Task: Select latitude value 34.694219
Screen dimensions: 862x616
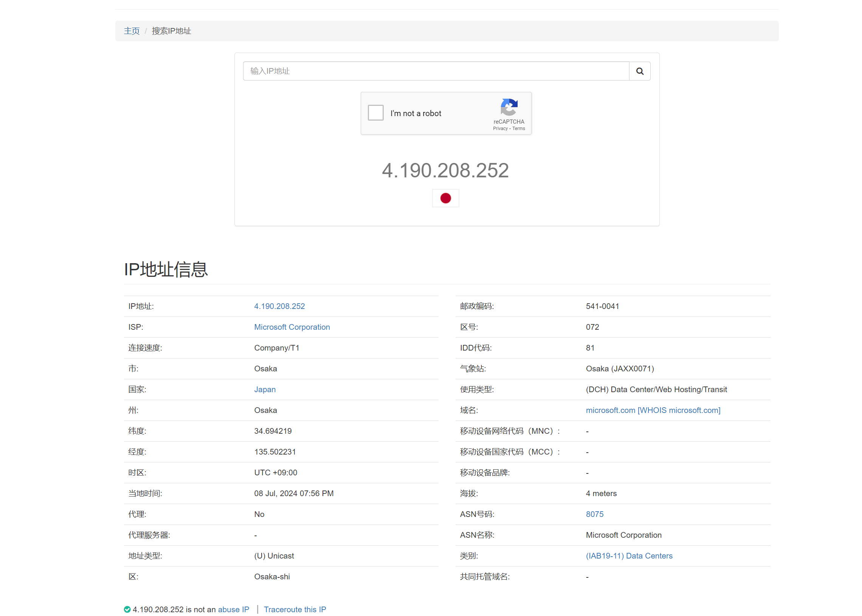Action: tap(273, 431)
